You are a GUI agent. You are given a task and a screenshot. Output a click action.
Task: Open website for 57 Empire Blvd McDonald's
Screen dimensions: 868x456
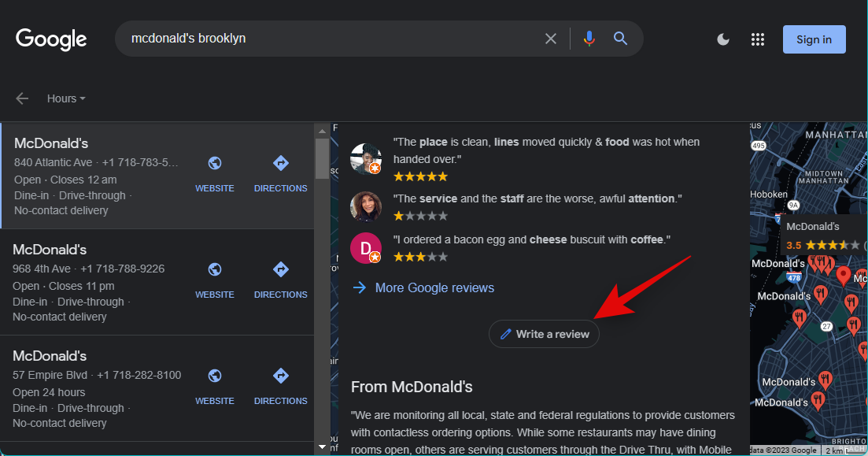[215, 386]
